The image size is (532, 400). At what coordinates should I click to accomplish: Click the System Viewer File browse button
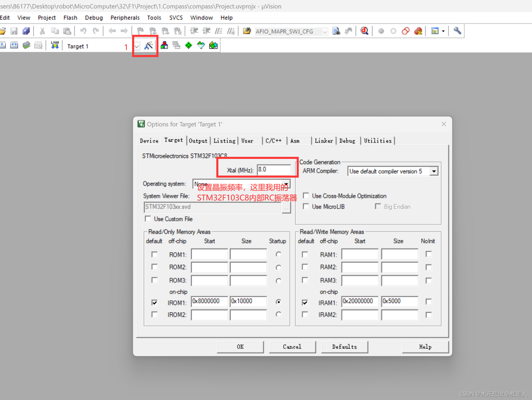[286, 208]
